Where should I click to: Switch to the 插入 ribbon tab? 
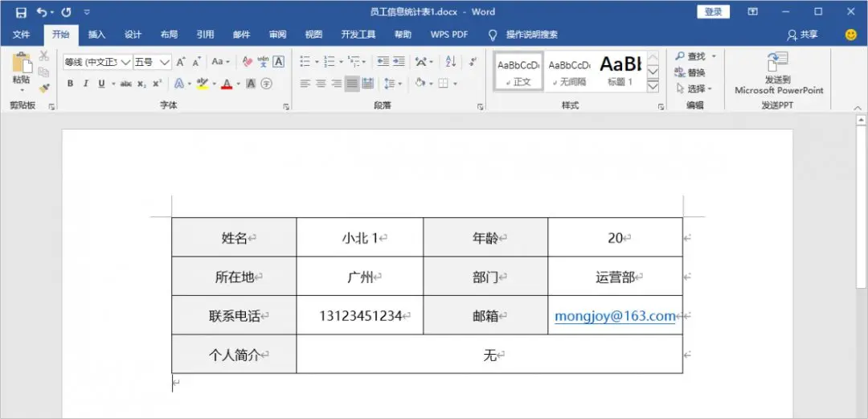pyautogui.click(x=96, y=35)
